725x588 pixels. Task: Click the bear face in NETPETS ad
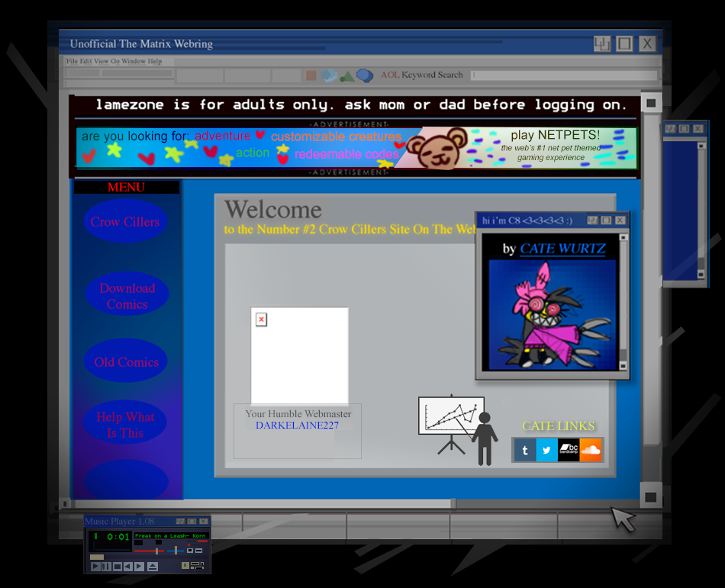[x=438, y=148]
